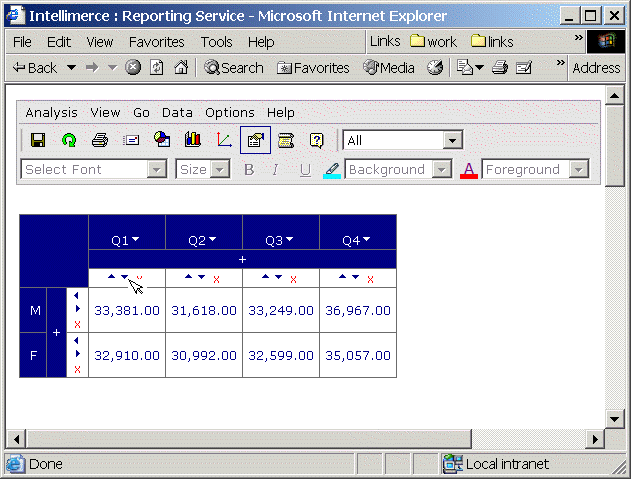The image size is (631, 479).
Task: Click the Print icon in report toolbar
Action: click(100, 140)
